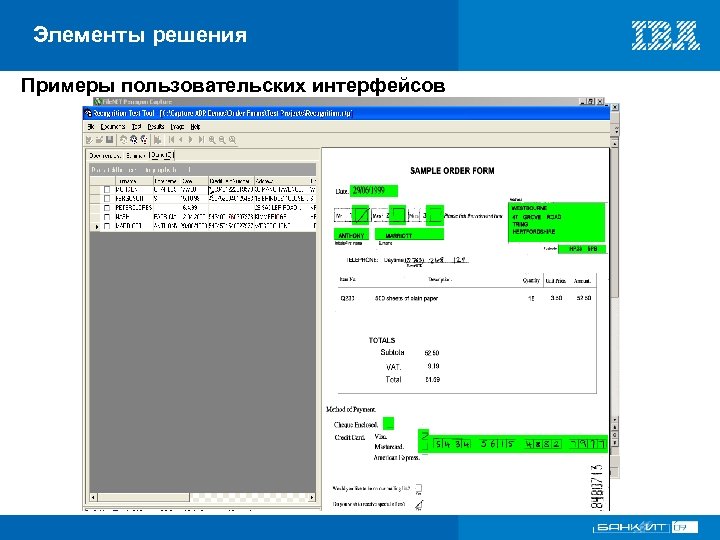Open the Document menu
The width and height of the screenshot is (720, 540).
(x=112, y=127)
